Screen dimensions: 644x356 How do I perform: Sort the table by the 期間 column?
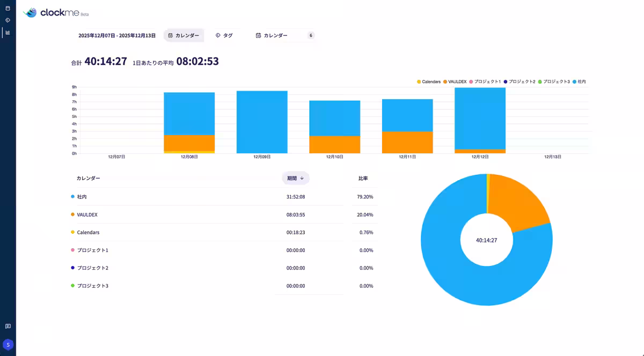292,178
